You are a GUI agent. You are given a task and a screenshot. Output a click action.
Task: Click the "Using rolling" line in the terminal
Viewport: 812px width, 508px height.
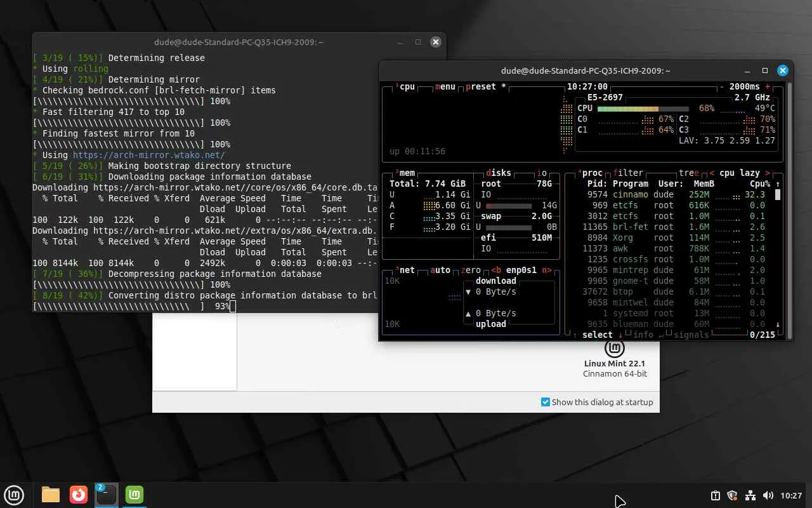click(x=70, y=69)
